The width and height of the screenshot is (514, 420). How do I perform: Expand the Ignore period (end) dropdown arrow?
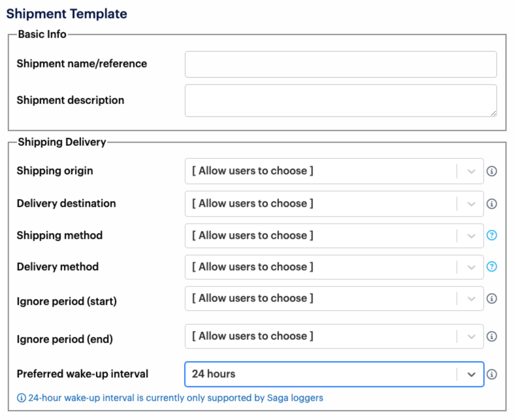(x=471, y=336)
